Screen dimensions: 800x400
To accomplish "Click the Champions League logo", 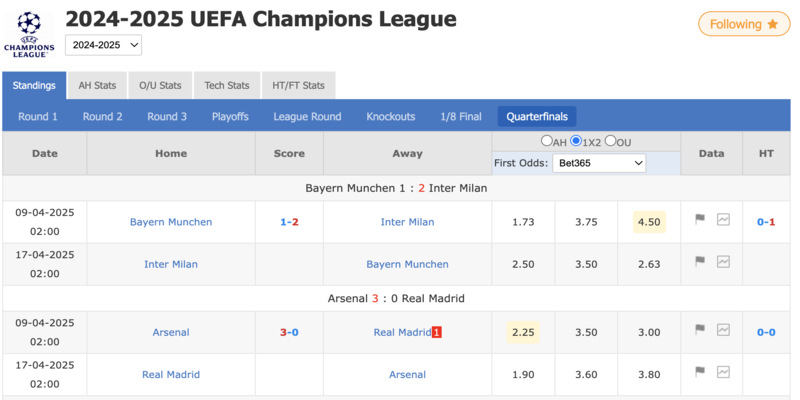I will pos(30,32).
